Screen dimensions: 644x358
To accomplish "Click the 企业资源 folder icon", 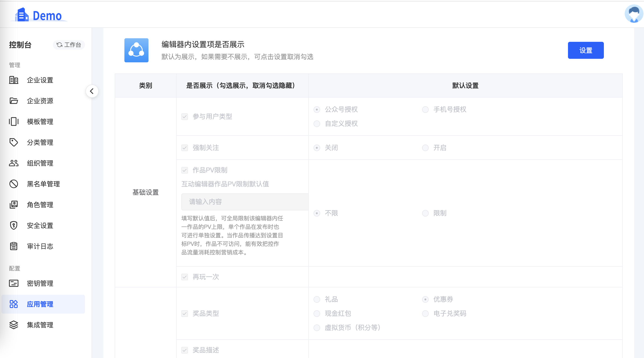I will (x=14, y=101).
